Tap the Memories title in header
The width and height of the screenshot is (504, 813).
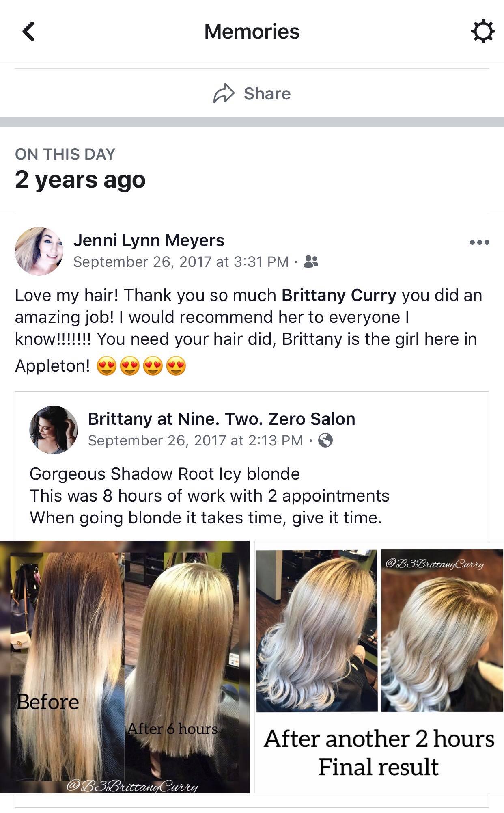pos(252,31)
